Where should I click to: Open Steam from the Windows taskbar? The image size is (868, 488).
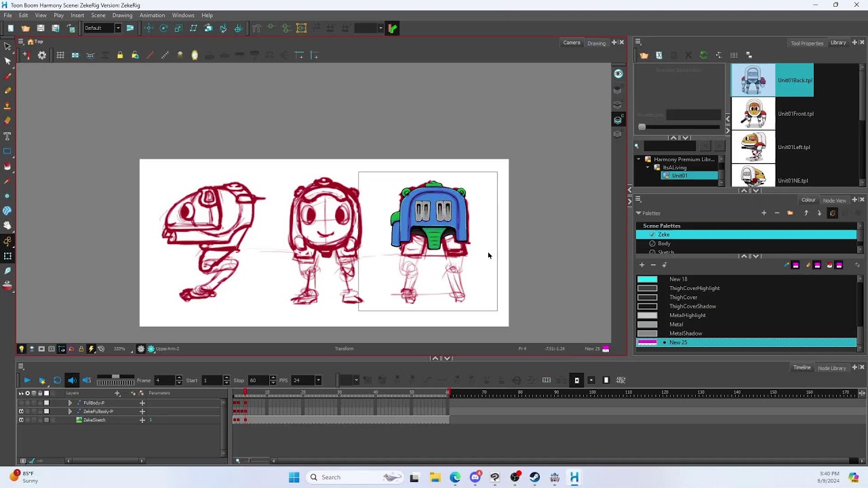click(x=534, y=477)
